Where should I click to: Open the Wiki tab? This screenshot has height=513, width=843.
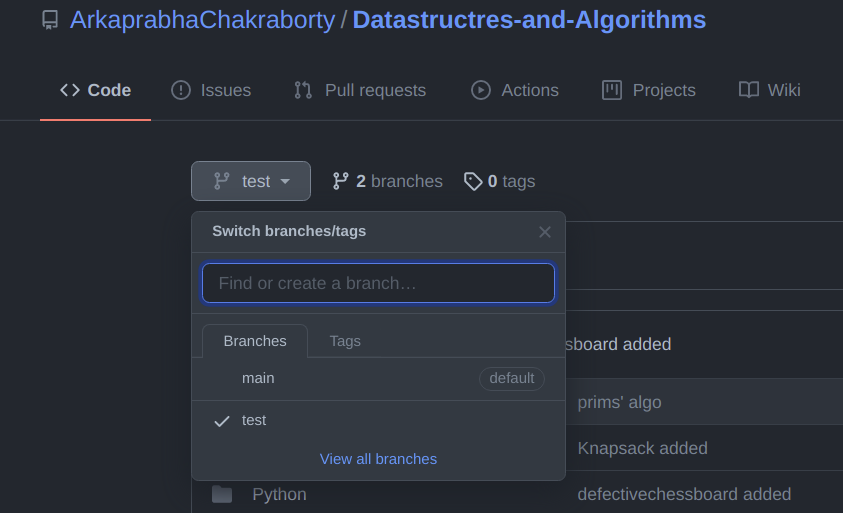click(770, 90)
